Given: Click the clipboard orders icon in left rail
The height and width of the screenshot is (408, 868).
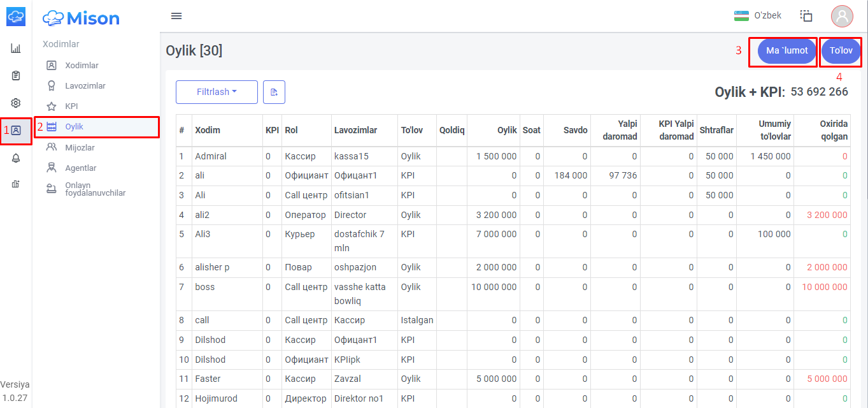Looking at the screenshot, I should [16, 76].
